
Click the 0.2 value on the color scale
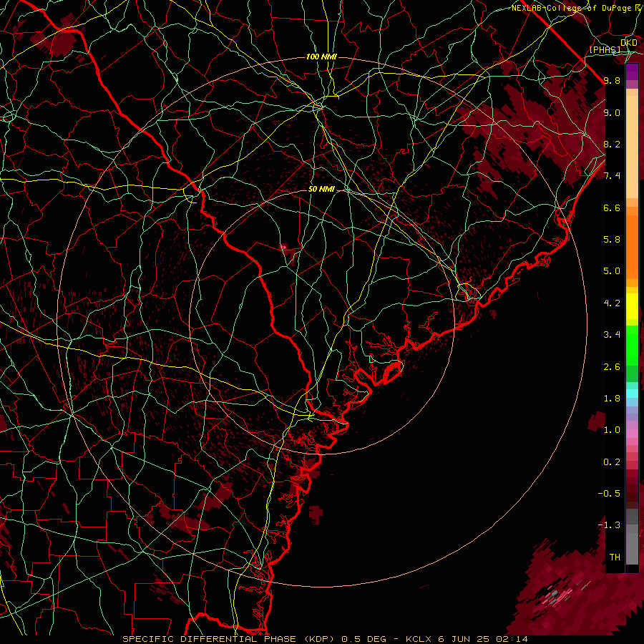coord(612,462)
